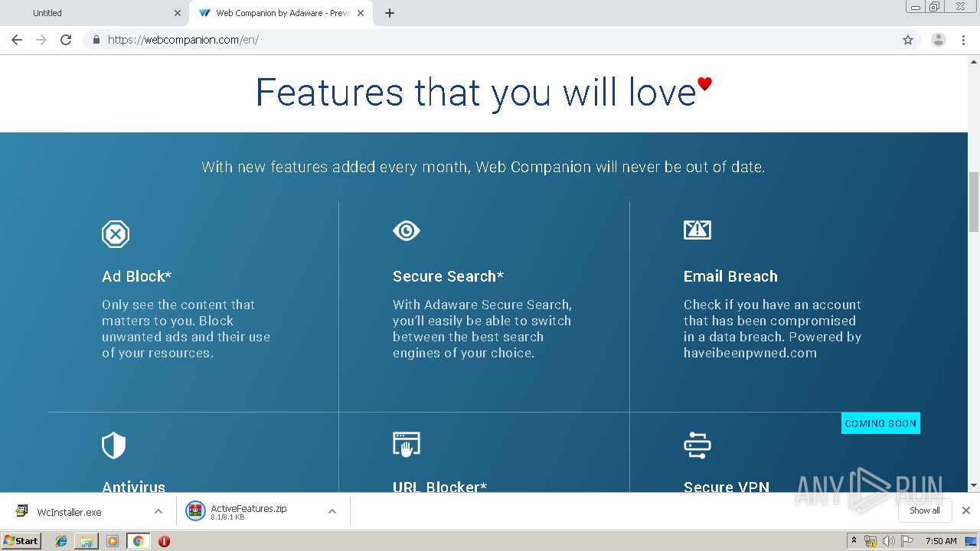Image resolution: width=980 pixels, height=551 pixels.
Task: Click the COMING SOON badge
Action: tap(880, 423)
